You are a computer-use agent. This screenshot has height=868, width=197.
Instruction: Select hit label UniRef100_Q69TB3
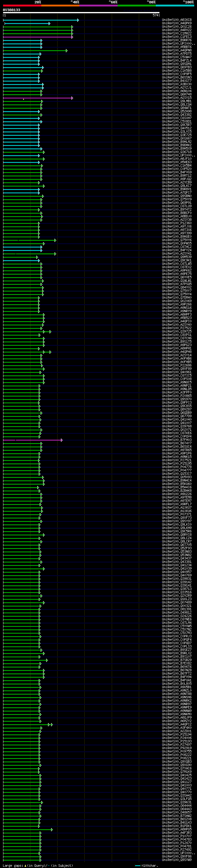[x=177, y=67]
